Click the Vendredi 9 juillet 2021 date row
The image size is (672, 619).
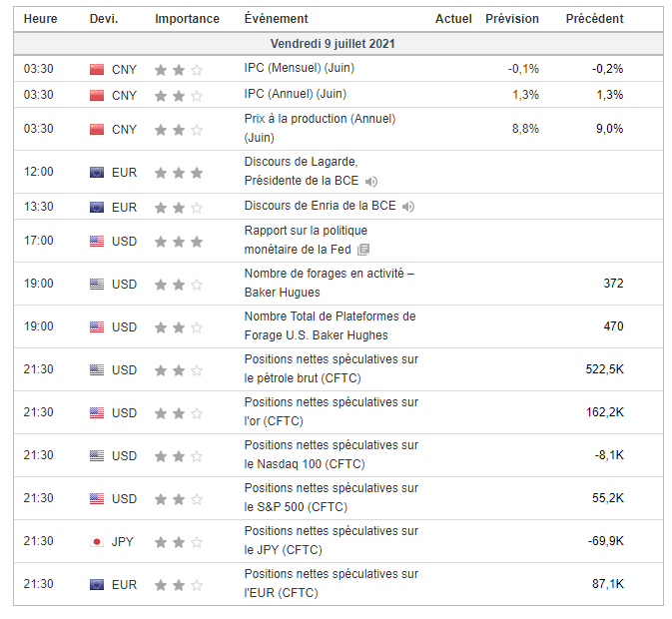pyautogui.click(x=337, y=44)
